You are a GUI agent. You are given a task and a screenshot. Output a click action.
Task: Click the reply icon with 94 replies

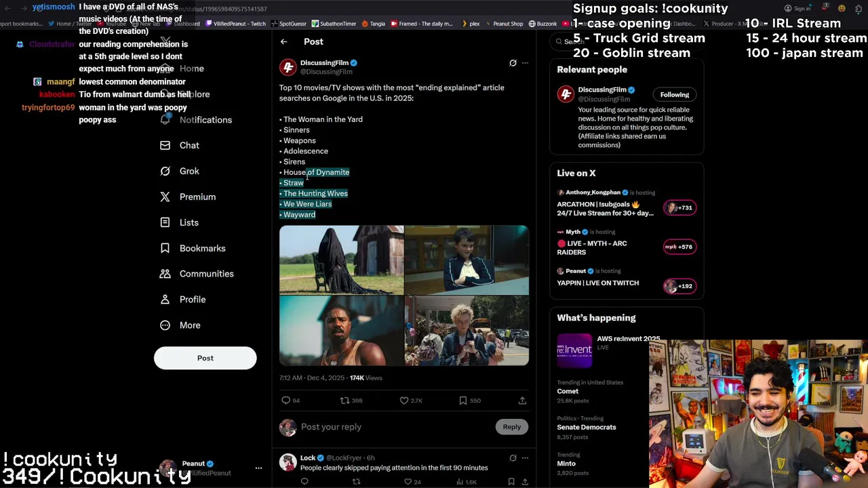coord(286,401)
